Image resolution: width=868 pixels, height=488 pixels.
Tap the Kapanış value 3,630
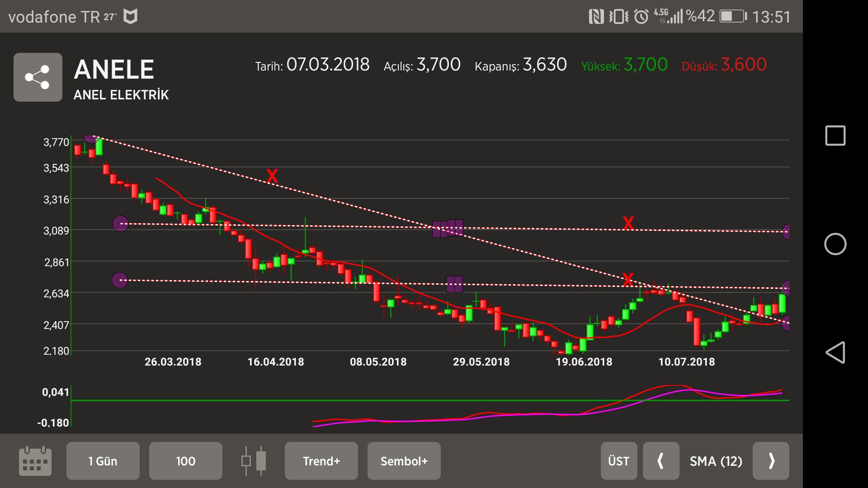(x=545, y=65)
